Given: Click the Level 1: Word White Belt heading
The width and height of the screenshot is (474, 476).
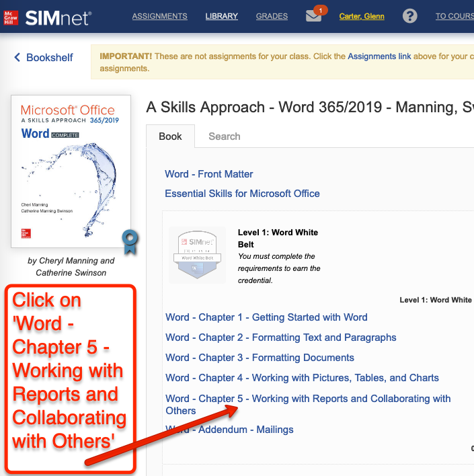Looking at the screenshot, I should coord(278,238).
